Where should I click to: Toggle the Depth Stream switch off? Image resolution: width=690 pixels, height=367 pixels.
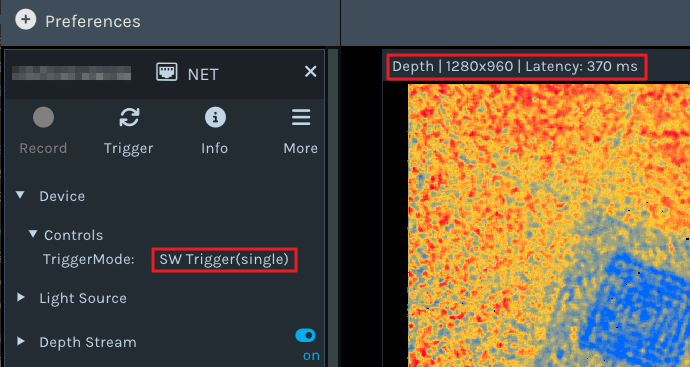point(305,336)
